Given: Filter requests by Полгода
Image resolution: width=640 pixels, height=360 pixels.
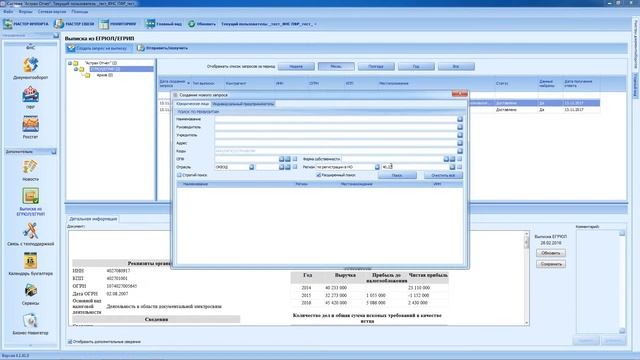Looking at the screenshot, I should point(376,67).
